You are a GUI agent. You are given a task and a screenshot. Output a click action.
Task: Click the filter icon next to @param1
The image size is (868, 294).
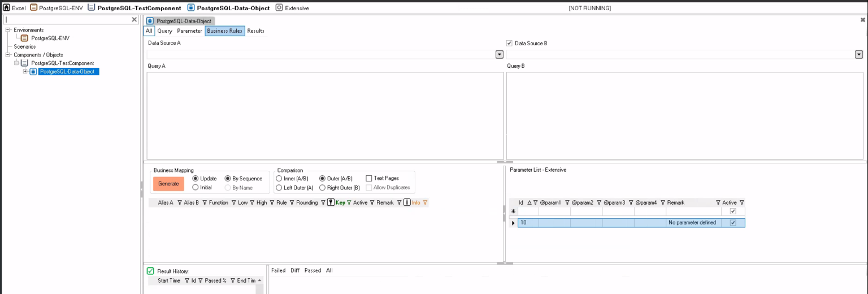[x=567, y=202]
